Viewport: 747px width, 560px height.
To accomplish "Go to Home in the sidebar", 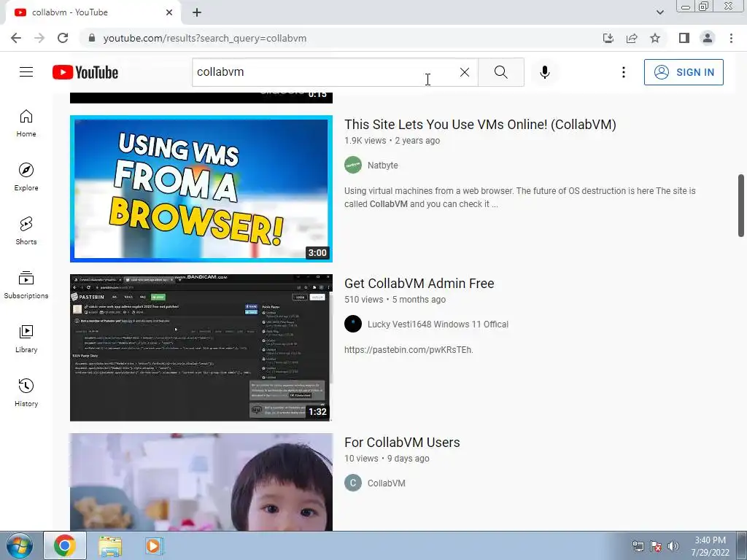I will [26, 123].
